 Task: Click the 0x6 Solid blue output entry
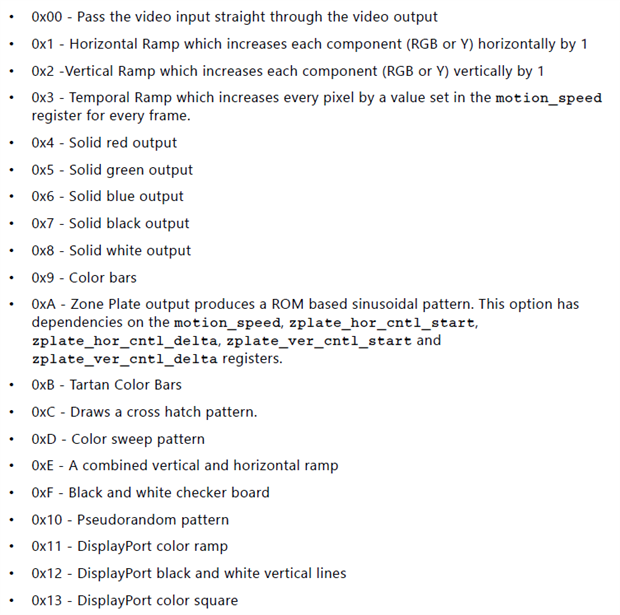pyautogui.click(x=108, y=197)
